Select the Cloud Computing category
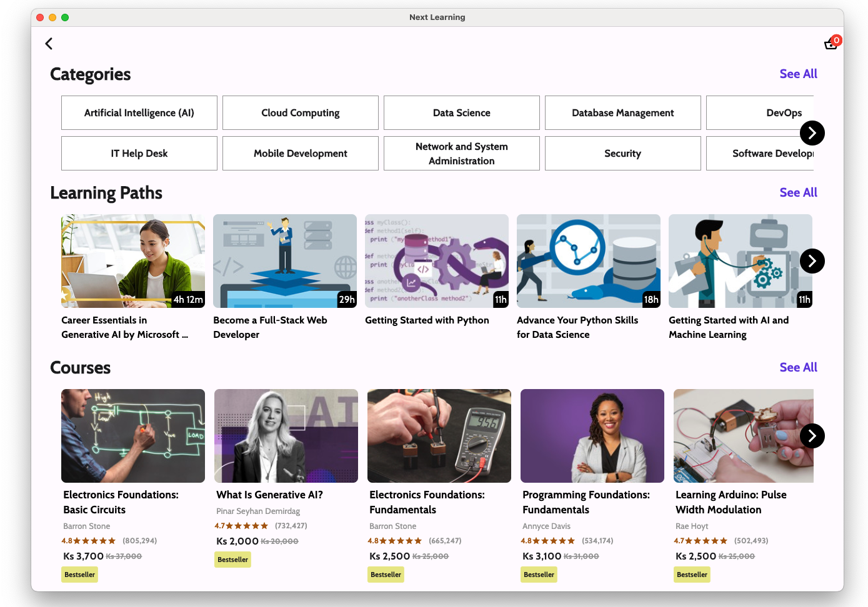The height and width of the screenshot is (607, 868). pyautogui.click(x=301, y=113)
